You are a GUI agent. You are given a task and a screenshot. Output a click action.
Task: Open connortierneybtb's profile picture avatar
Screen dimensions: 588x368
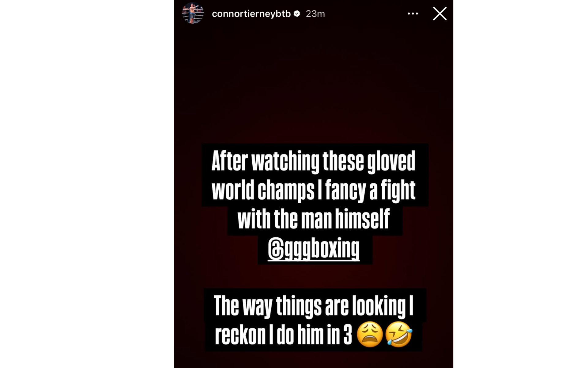click(193, 13)
